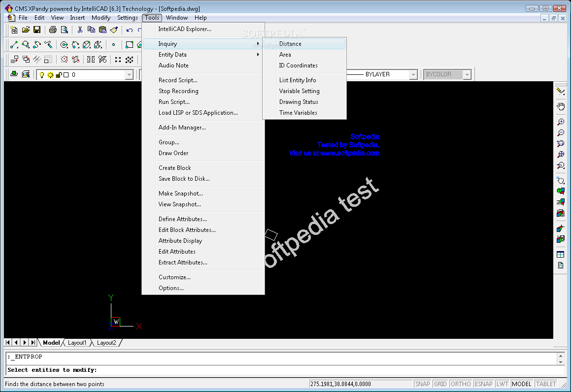
Task: Click the Move entities icon
Action: point(15,59)
